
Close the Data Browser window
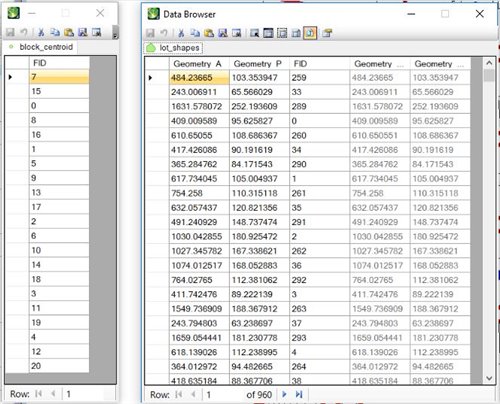[x=480, y=14]
